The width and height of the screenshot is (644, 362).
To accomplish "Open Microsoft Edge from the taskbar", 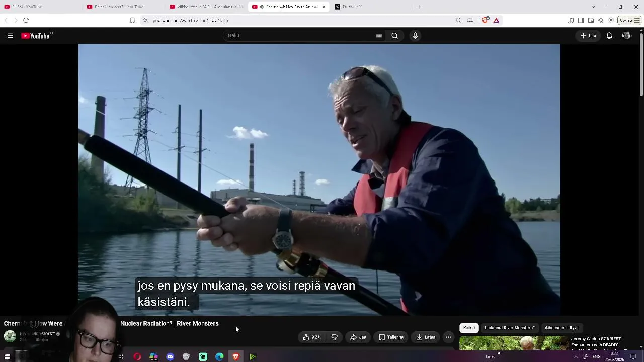I will [x=219, y=357].
